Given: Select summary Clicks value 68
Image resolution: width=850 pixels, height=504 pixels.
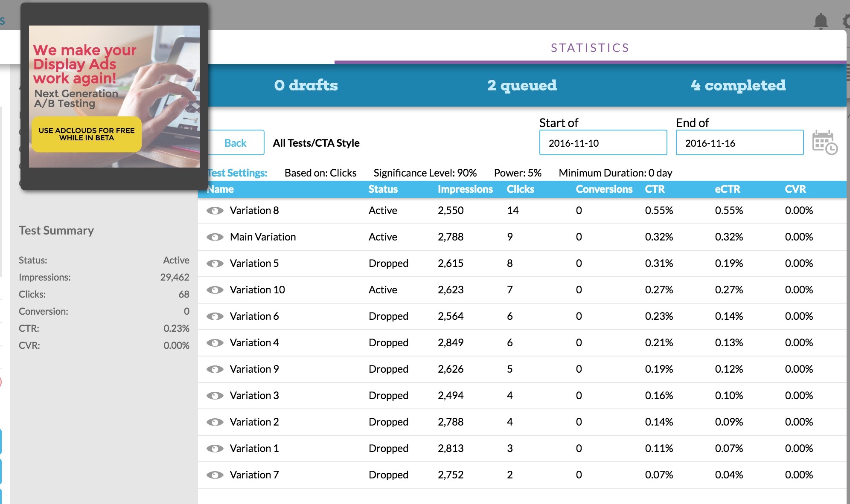Looking at the screenshot, I should pos(184,294).
